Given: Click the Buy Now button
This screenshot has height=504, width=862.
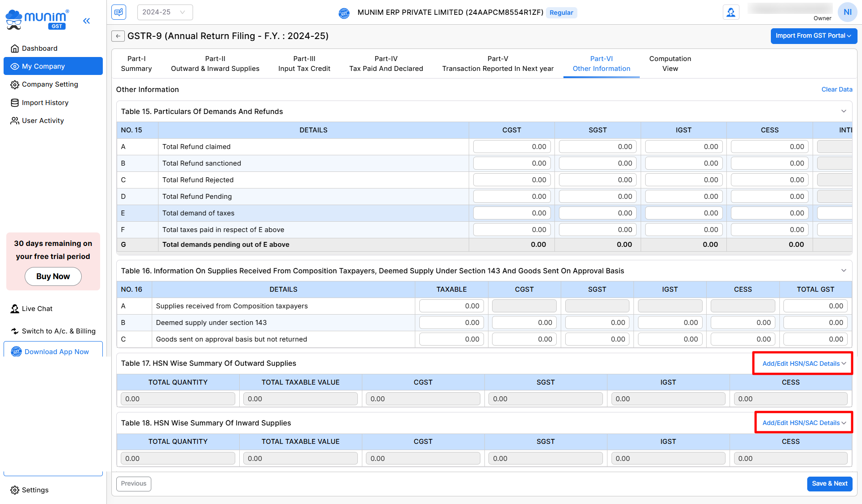Looking at the screenshot, I should point(53,276).
